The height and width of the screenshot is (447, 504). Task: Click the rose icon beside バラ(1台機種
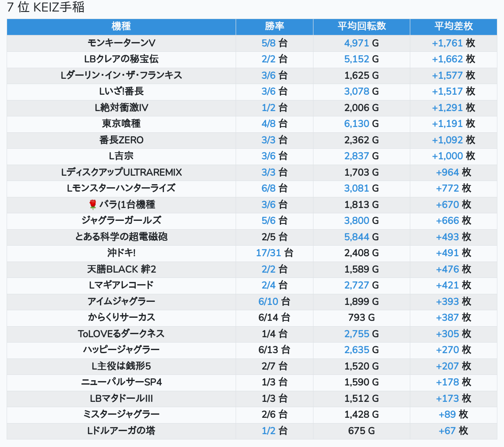coord(92,204)
